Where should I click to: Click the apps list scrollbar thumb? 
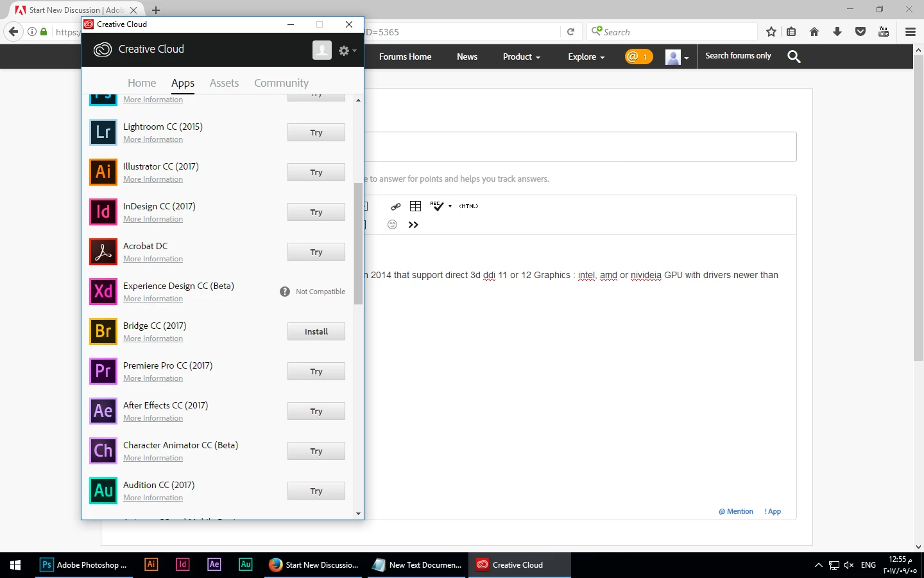click(358, 244)
